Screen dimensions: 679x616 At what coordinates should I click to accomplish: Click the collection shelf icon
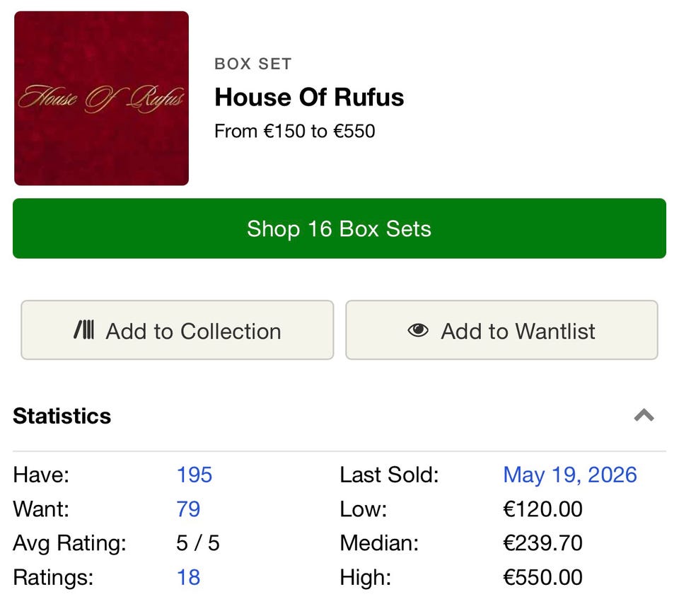[x=83, y=330]
